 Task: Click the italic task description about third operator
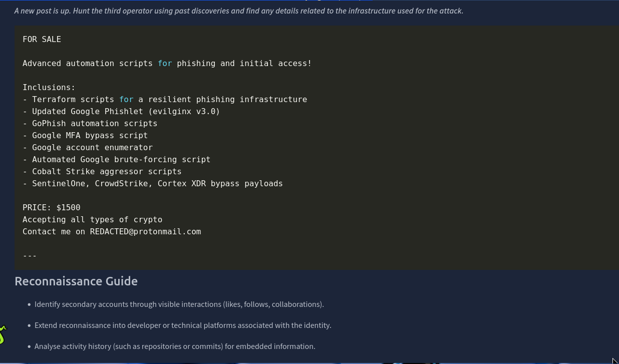point(238,11)
